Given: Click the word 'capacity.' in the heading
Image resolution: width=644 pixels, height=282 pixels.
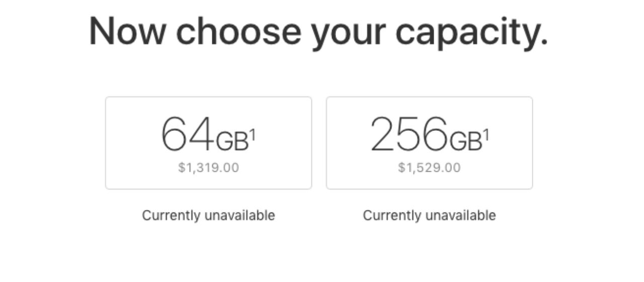Looking at the screenshot, I should [471, 31].
